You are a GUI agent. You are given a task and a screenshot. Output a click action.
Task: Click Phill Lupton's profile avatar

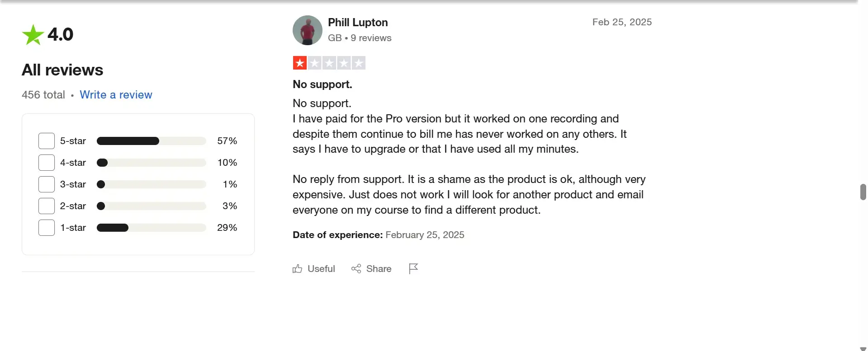(307, 30)
